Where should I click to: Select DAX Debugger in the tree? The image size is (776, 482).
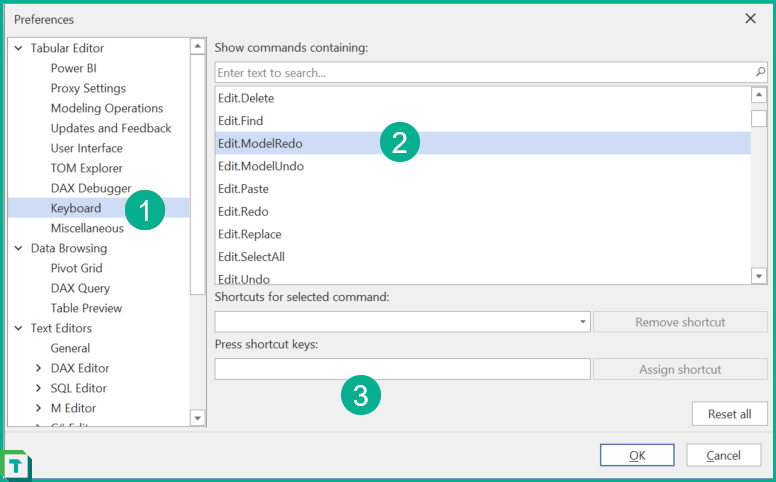(x=90, y=188)
